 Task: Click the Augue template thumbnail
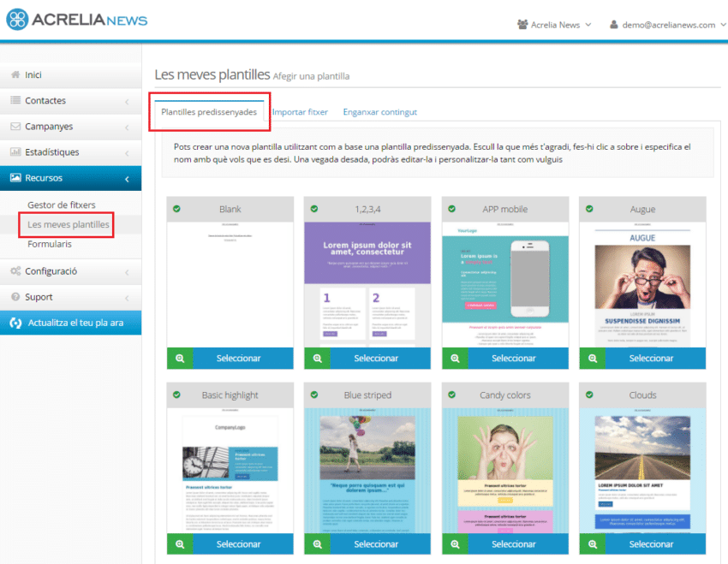click(642, 285)
